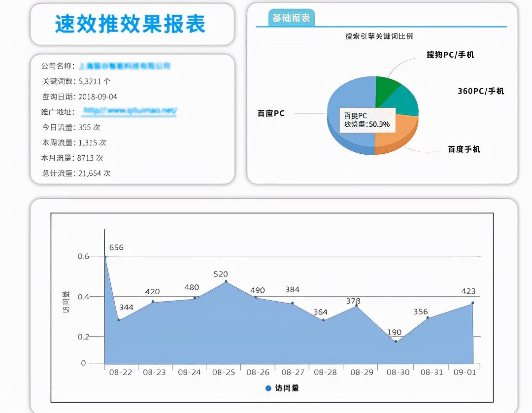Screen dimensions: 532x413
Task: Click the 搜索引擎关键词比例 chart title
Action: tap(379, 36)
